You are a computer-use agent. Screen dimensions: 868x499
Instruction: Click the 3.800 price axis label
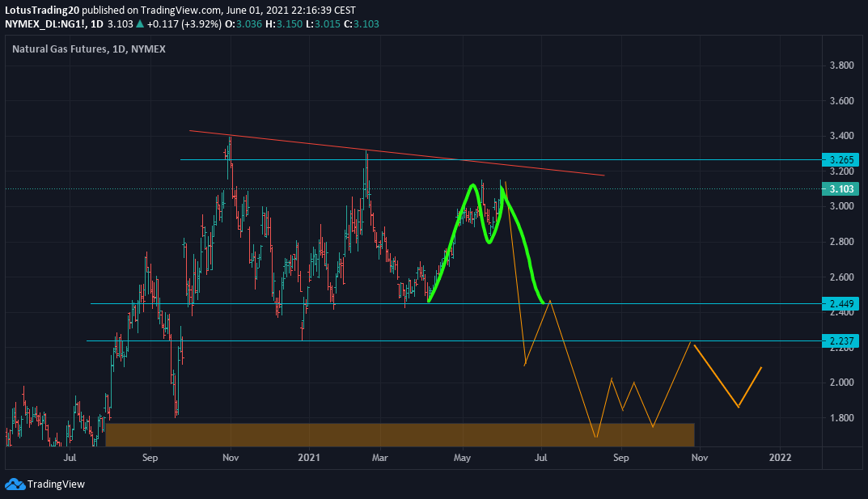click(x=841, y=66)
